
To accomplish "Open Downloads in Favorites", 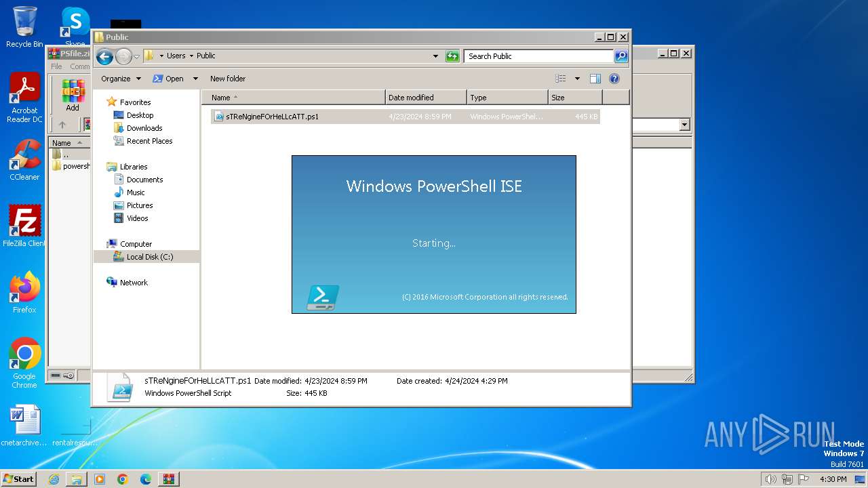I will point(144,128).
